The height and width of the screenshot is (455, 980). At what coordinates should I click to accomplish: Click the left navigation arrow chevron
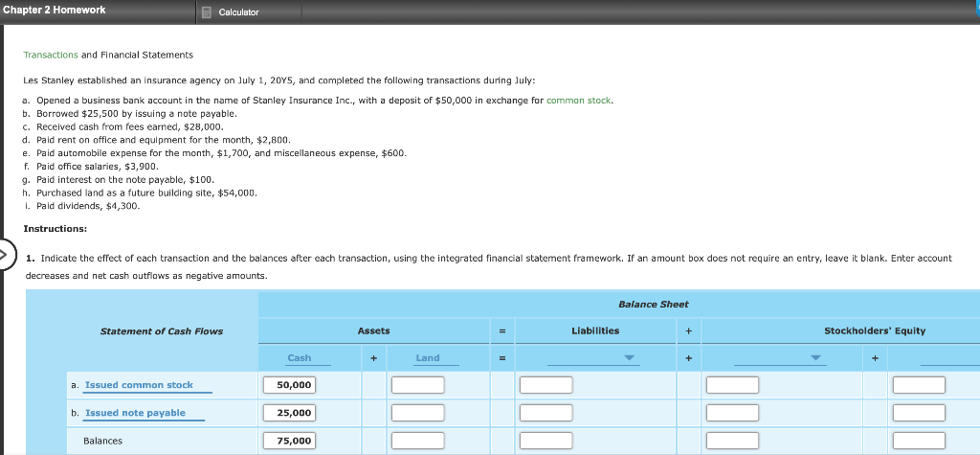click(x=4, y=256)
